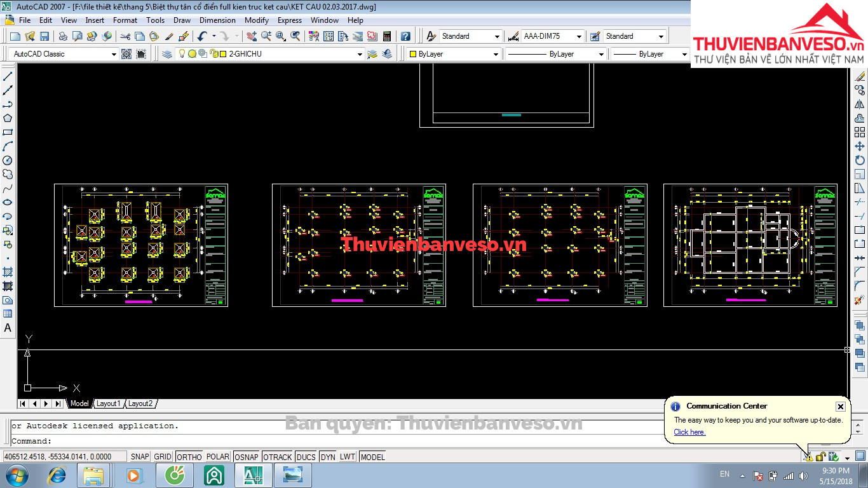Viewport: 868px width, 488px height.
Task: Select the Multiline Text tool
Action: (x=8, y=328)
